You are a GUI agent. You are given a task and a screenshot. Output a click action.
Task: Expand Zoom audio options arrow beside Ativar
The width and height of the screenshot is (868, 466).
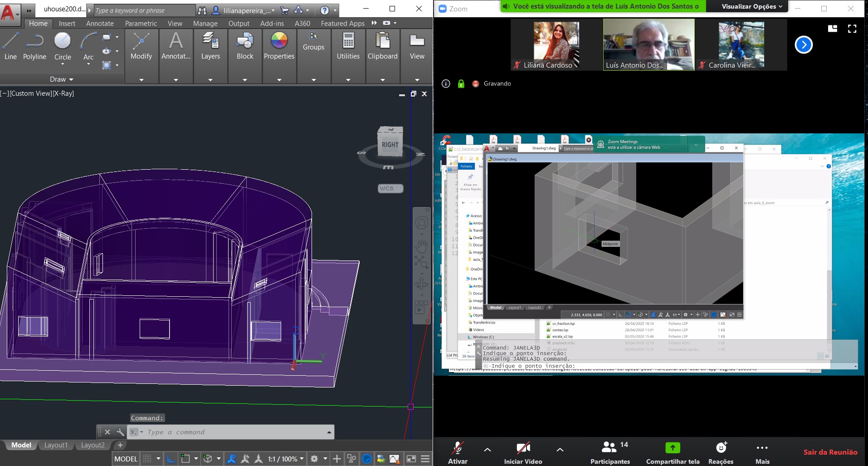pos(488,450)
